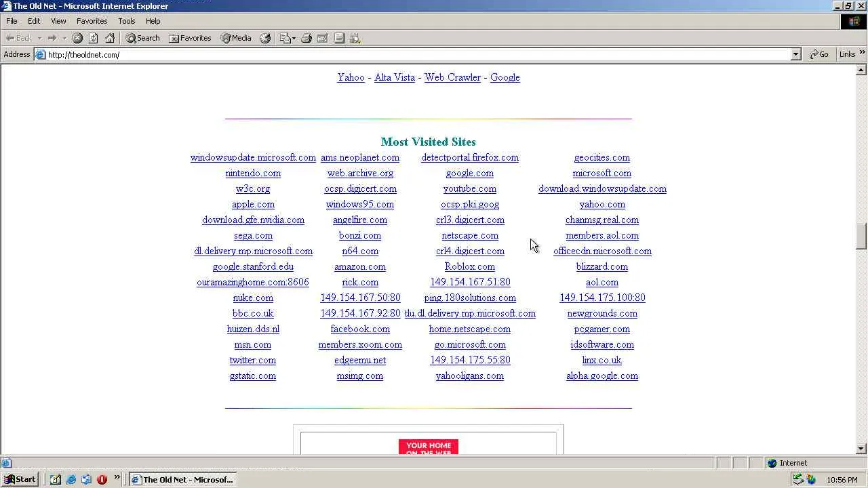Open the geocities.com link

[x=602, y=157]
